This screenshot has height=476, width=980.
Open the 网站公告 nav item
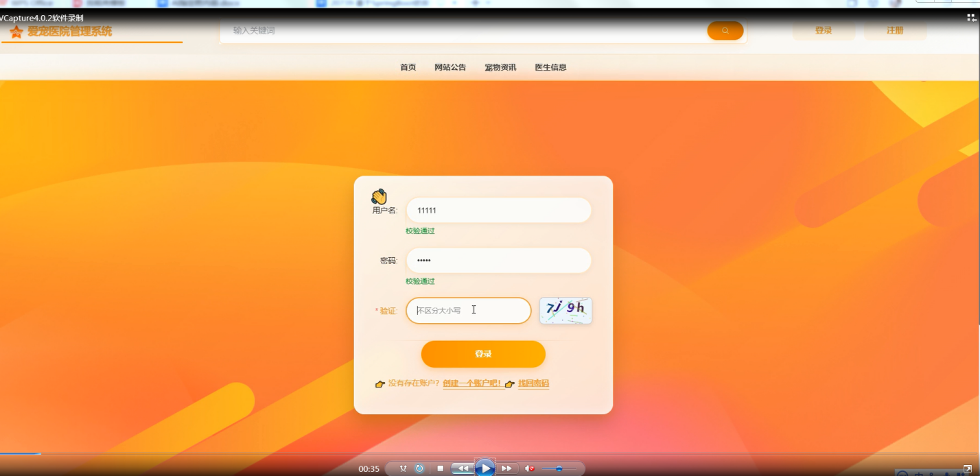pos(450,67)
